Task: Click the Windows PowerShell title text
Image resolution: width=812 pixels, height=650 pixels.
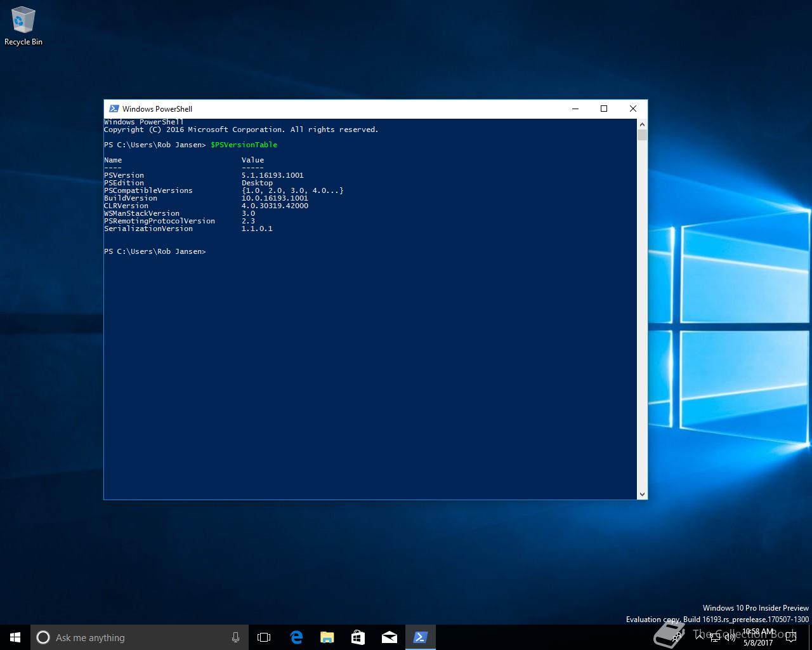Action: 157,109
